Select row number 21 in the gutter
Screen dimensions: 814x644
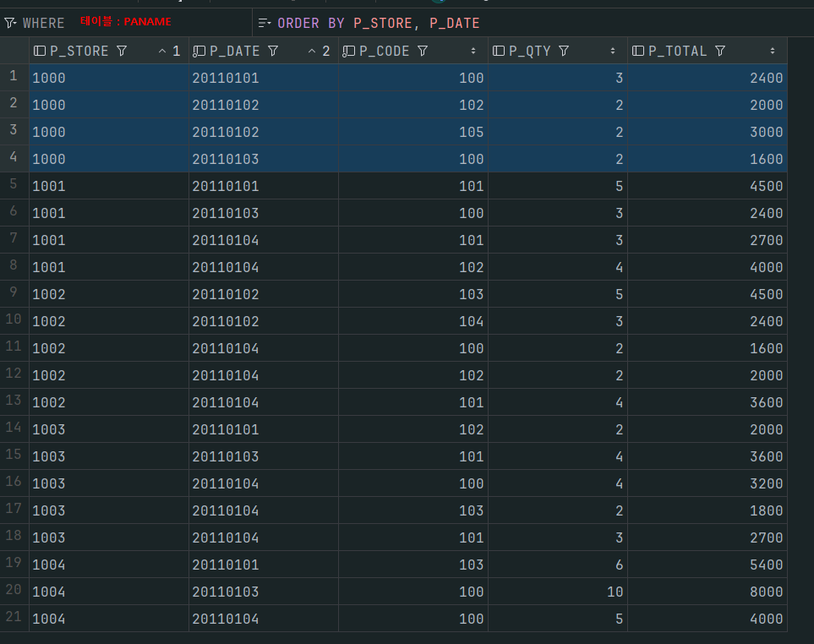click(x=14, y=617)
